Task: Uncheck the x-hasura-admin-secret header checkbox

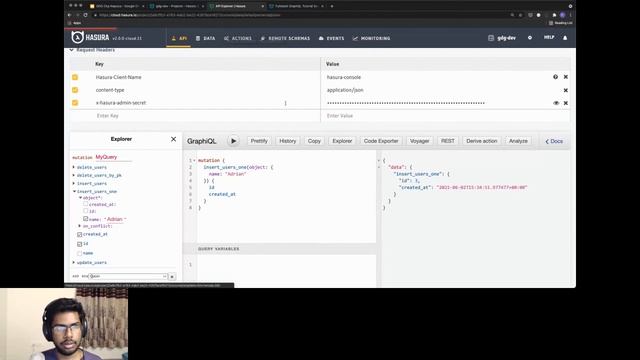Action: click(x=75, y=103)
